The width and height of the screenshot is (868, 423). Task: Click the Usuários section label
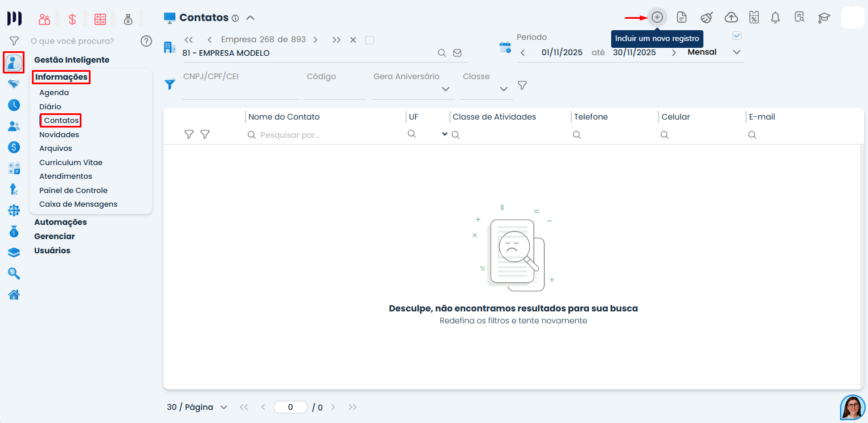click(52, 250)
